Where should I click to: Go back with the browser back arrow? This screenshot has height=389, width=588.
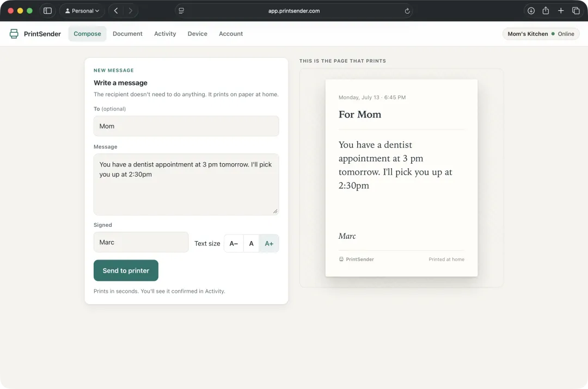[x=116, y=11]
